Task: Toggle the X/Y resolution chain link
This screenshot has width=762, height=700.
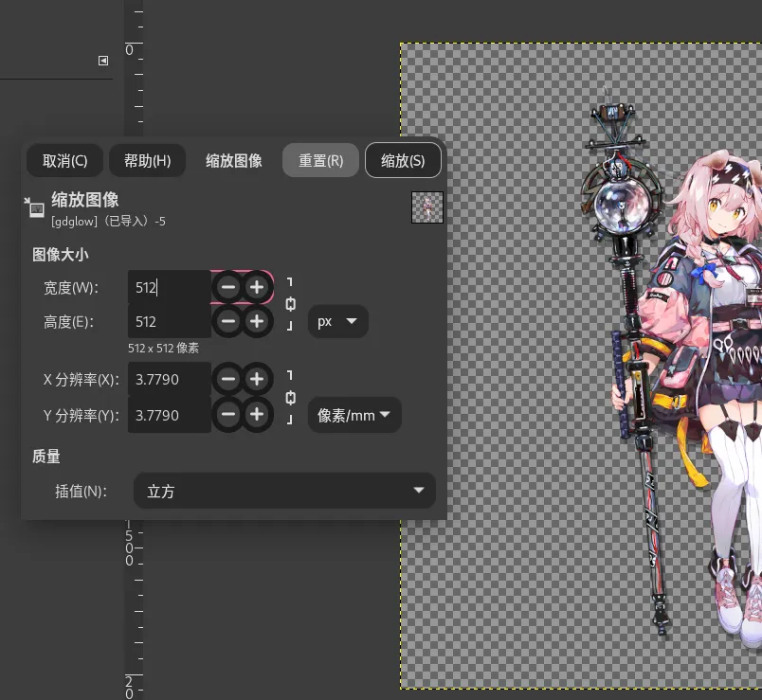Action: 291,398
